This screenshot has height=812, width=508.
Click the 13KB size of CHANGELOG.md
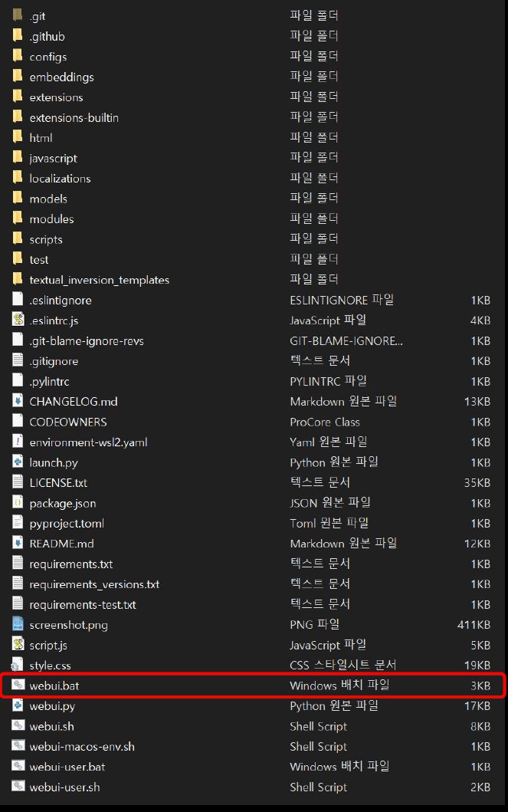477,401
